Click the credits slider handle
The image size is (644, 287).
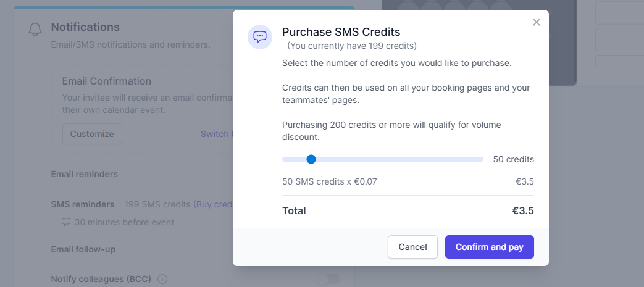[311, 159]
